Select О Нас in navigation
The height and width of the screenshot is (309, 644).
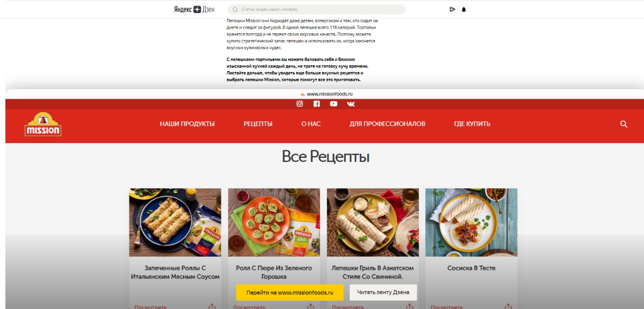tap(311, 124)
